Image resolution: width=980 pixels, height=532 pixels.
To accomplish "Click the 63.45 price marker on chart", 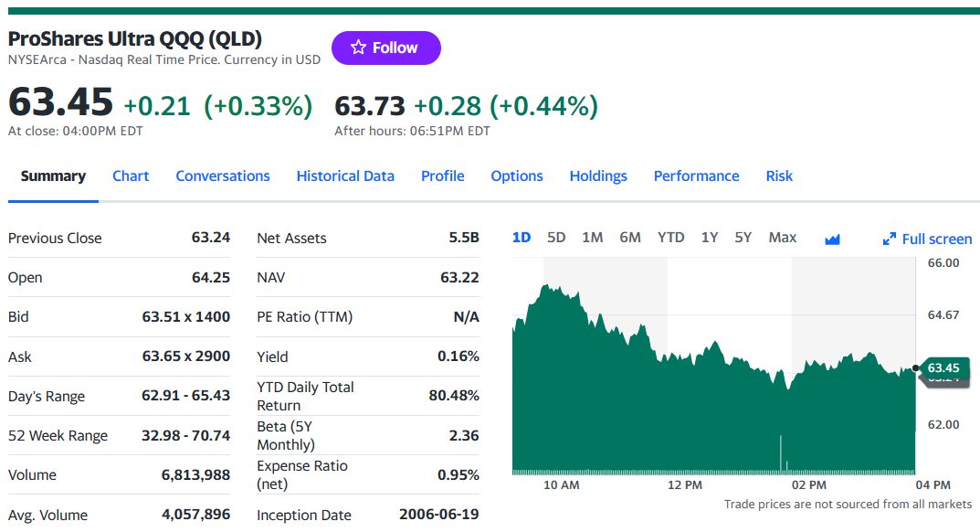I will click(x=943, y=368).
